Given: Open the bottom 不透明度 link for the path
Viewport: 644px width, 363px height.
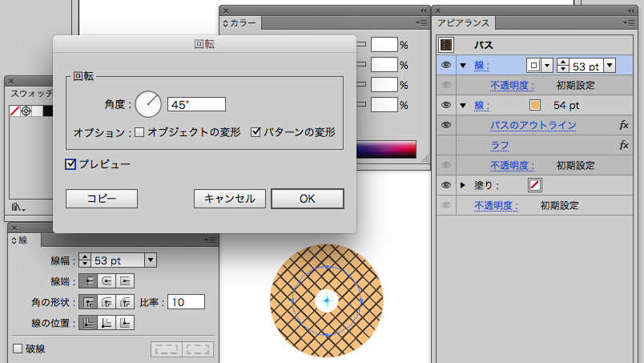Looking at the screenshot, I should click(496, 205).
